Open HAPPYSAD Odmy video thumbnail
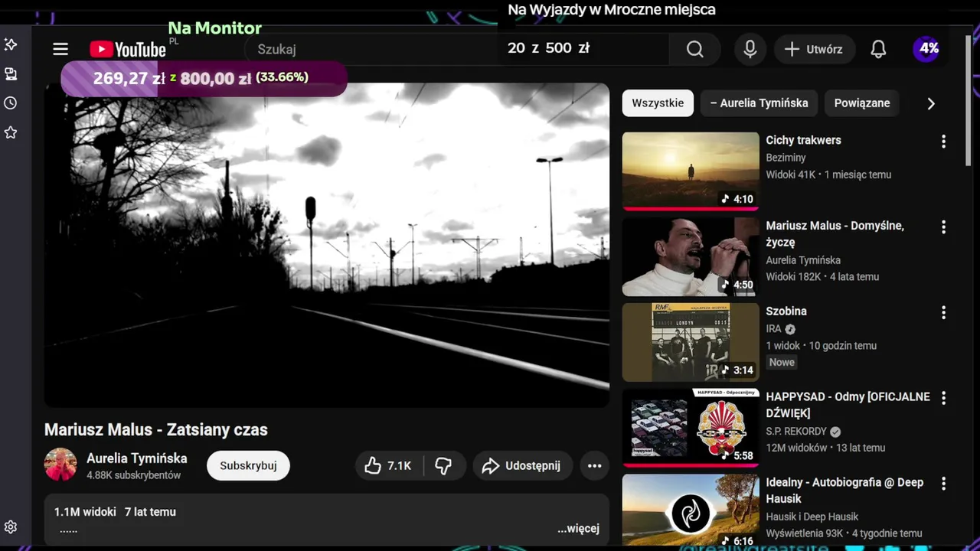Image resolution: width=980 pixels, height=551 pixels. pos(691,427)
